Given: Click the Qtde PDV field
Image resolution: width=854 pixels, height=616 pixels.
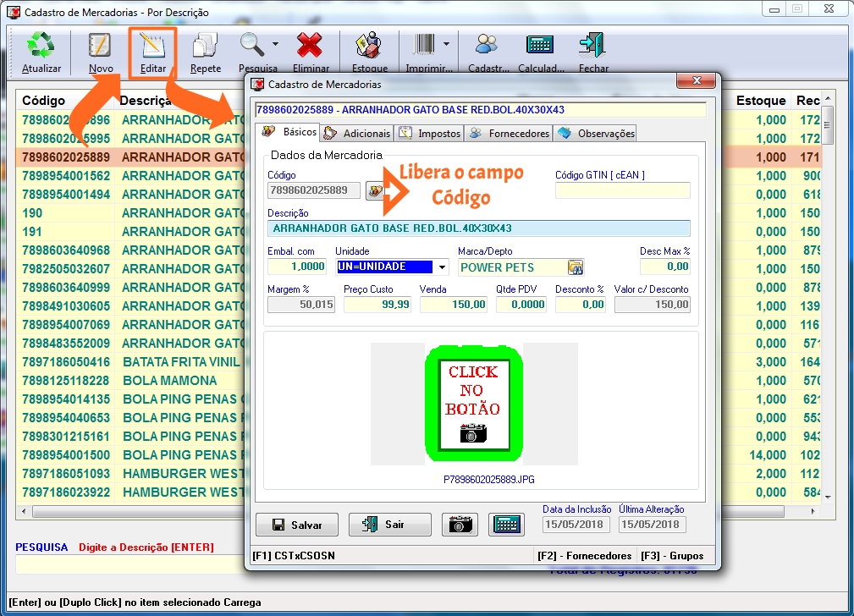Looking at the screenshot, I should [521, 305].
